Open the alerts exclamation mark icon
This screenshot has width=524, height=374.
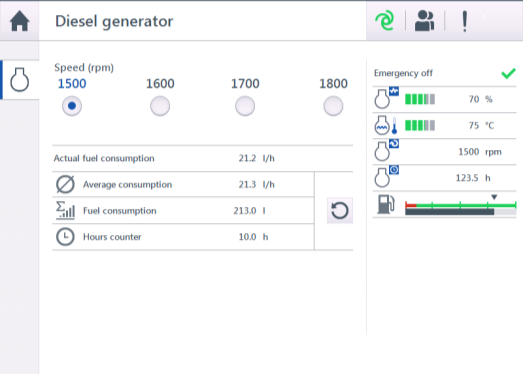click(x=465, y=21)
